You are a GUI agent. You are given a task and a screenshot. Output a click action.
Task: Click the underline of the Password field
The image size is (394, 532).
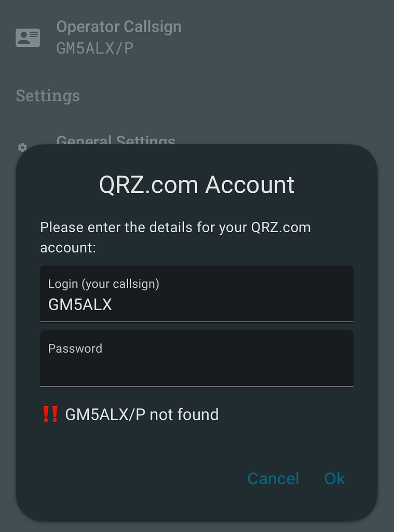coord(196,385)
